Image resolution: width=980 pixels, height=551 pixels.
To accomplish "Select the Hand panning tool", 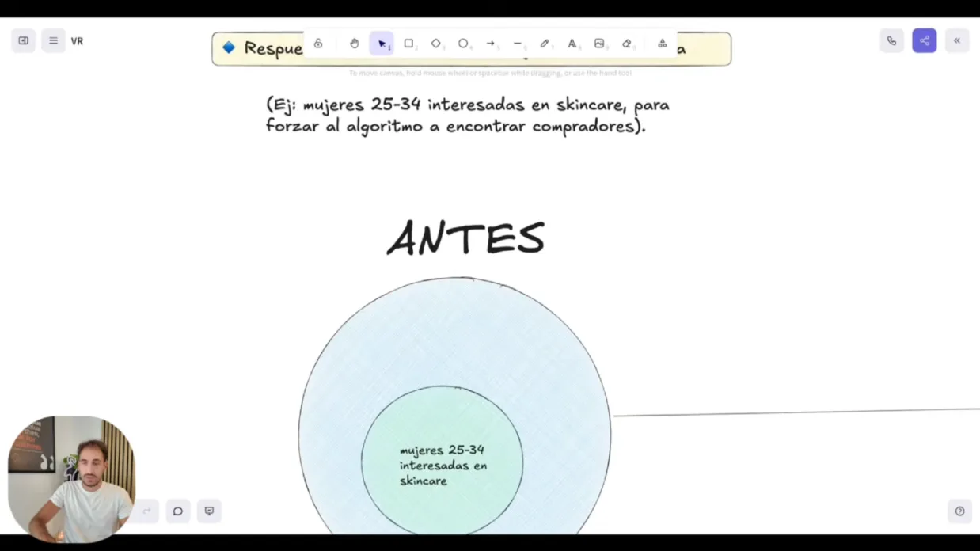I will (355, 44).
